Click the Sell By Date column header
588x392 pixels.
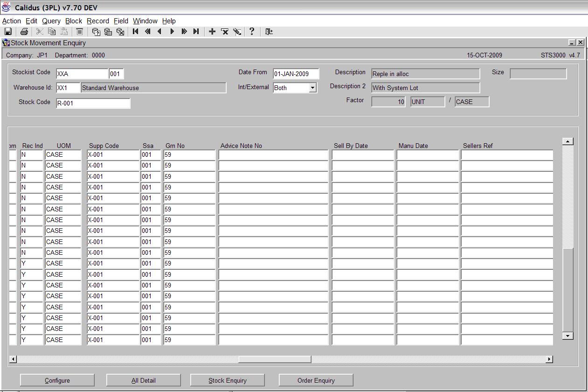[351, 146]
